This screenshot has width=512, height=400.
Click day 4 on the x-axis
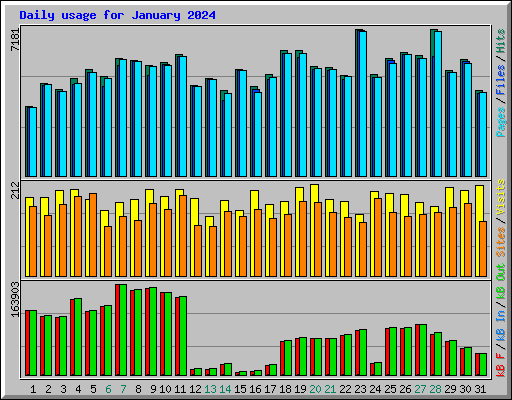(78, 389)
